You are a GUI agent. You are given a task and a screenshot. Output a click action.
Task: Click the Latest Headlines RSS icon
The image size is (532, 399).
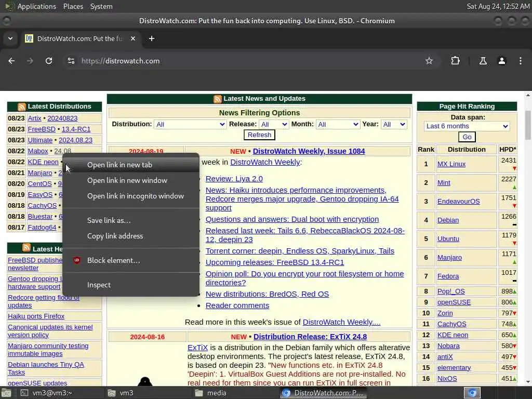click(26, 248)
